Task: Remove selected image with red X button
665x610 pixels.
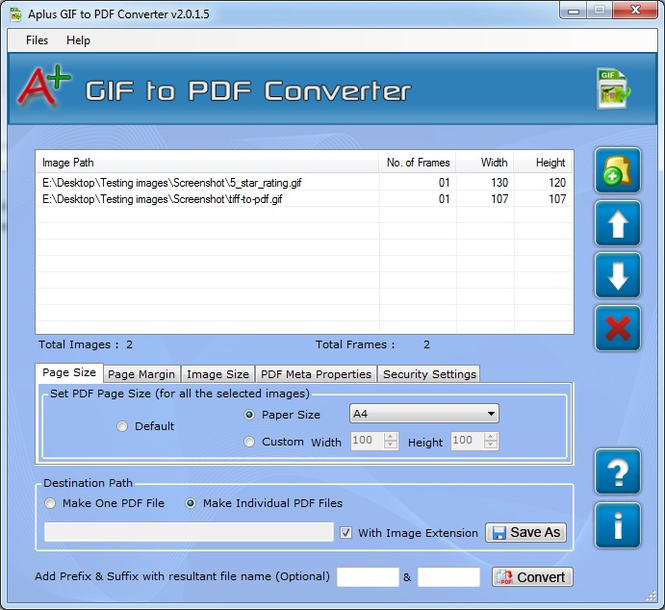Action: pos(618,328)
